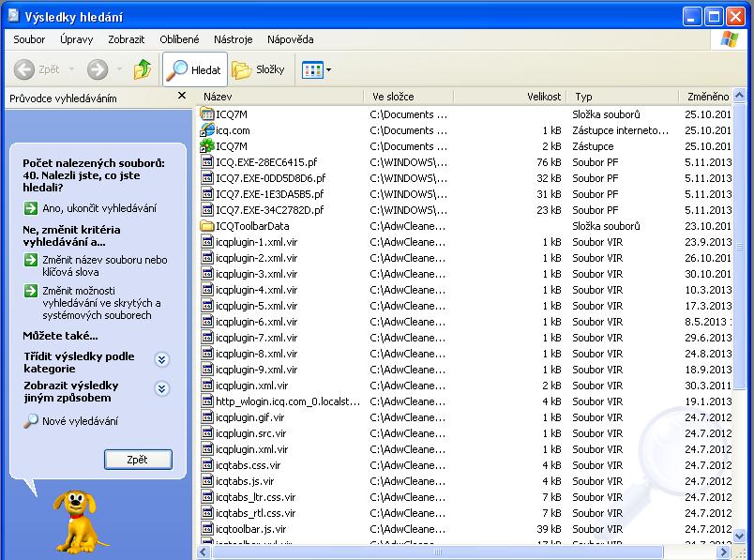The image size is (754, 560).
Task: Expand Zobrazit výsledky jiným způsobem
Action: [x=161, y=388]
